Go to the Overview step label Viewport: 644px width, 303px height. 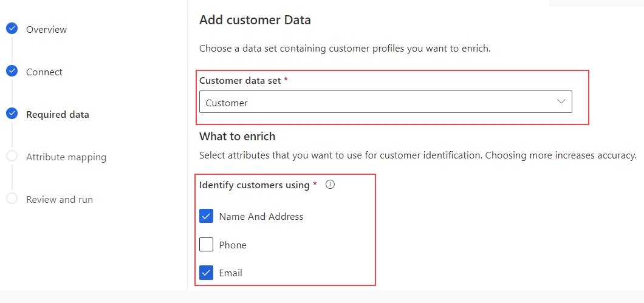pos(46,29)
